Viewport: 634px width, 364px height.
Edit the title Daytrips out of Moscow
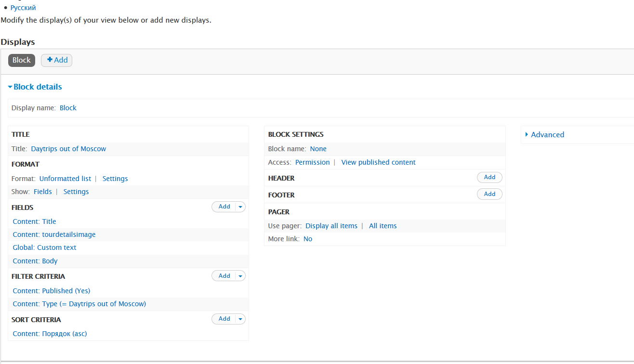coord(68,149)
